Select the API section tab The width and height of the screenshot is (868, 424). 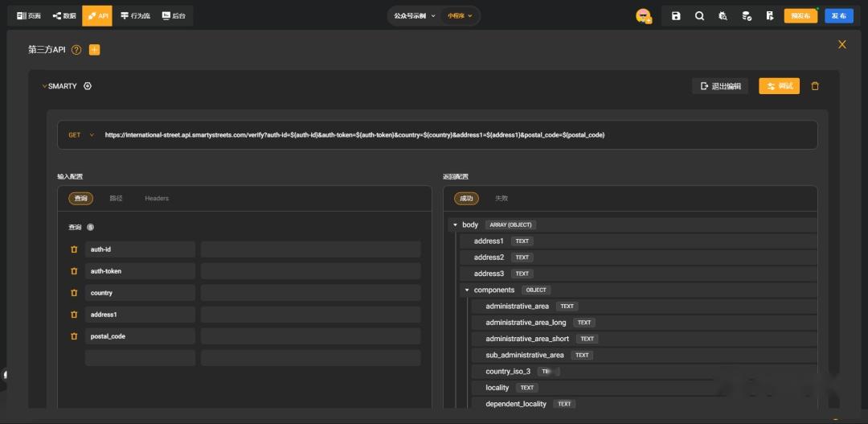click(97, 16)
